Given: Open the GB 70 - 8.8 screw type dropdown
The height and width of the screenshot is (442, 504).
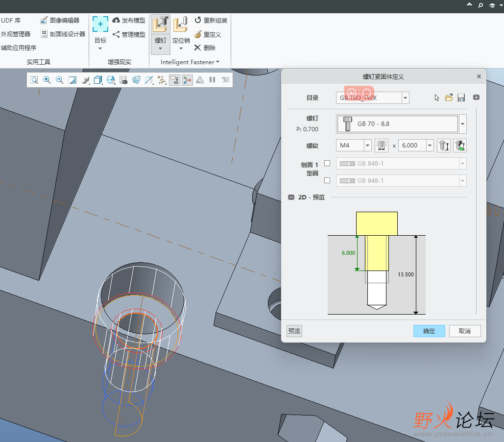Looking at the screenshot, I should tap(462, 124).
